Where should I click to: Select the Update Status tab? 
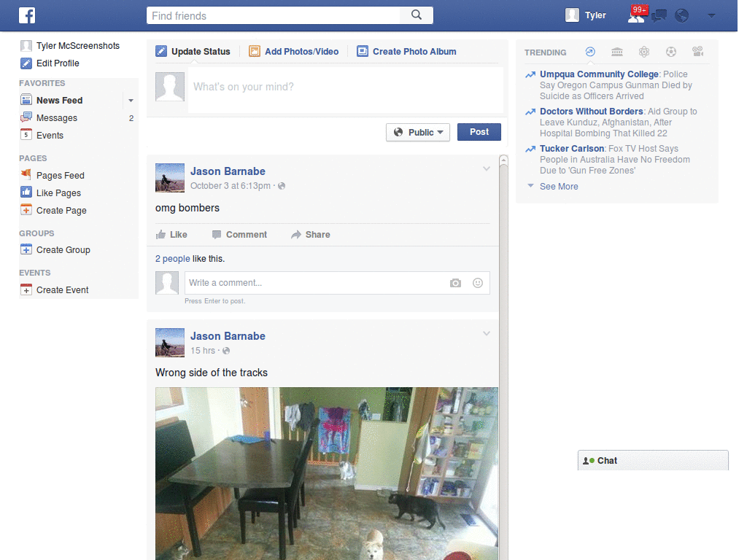click(193, 52)
